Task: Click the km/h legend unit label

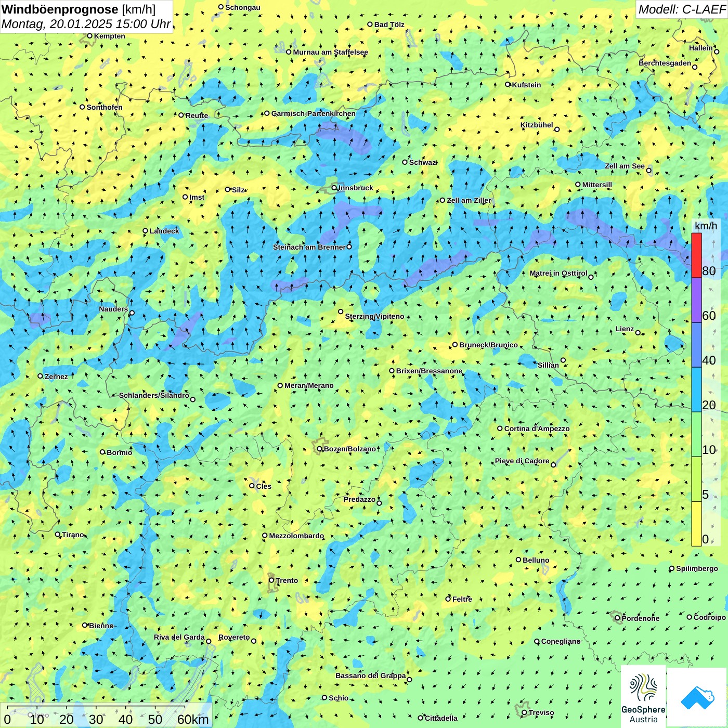Action: 706,226
